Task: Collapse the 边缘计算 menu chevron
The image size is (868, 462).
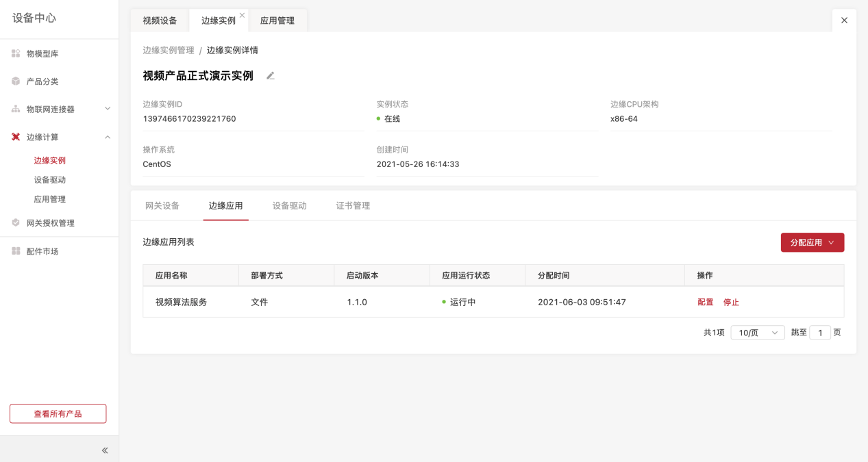Action: click(x=108, y=137)
